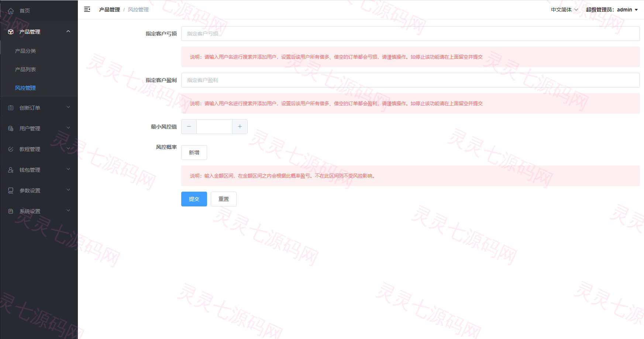644x339 pixels.
Task: Open the admin account dropdown
Action: click(612, 10)
